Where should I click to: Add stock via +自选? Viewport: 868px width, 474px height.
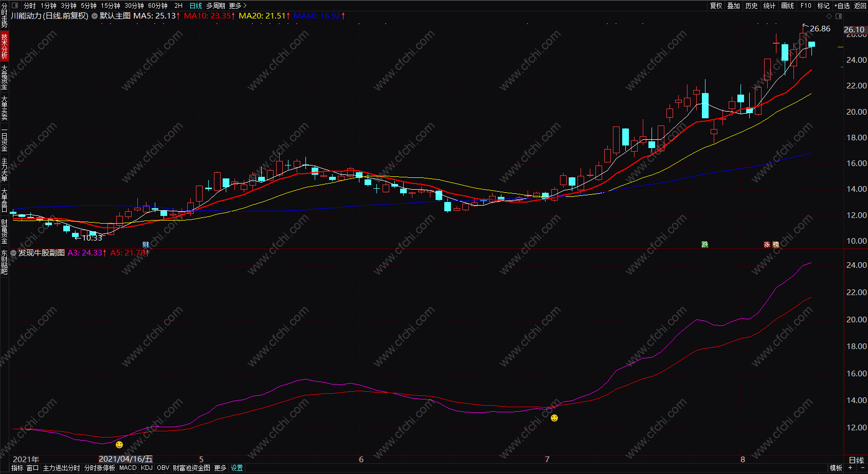842,6
